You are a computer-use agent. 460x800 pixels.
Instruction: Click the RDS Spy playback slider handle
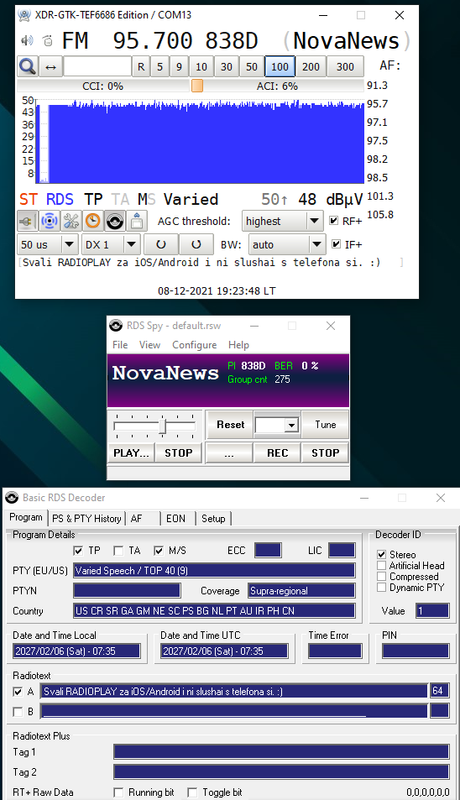click(x=163, y=425)
